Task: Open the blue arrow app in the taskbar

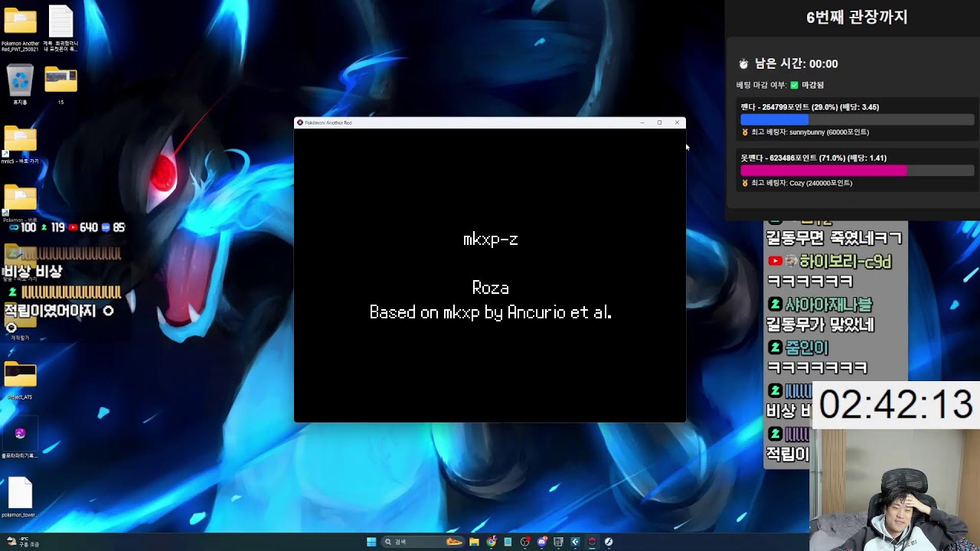Action: tap(575, 542)
